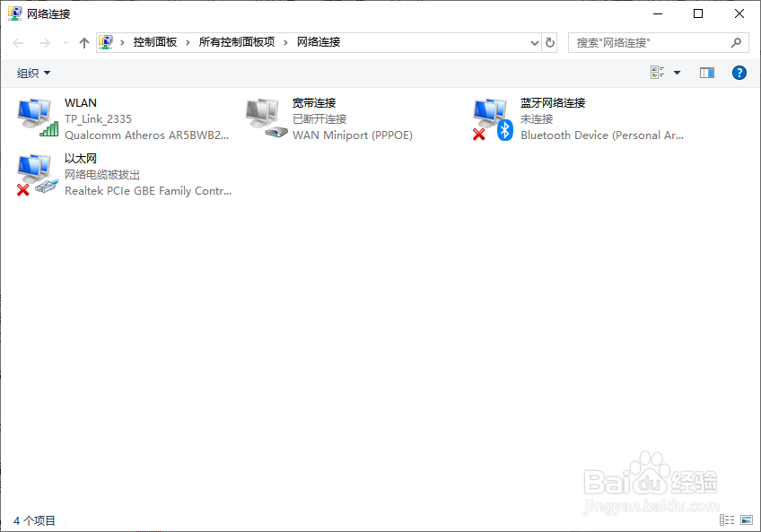Click the 4 个项目 item count label
The width and height of the screenshot is (761, 532).
[x=30, y=519]
